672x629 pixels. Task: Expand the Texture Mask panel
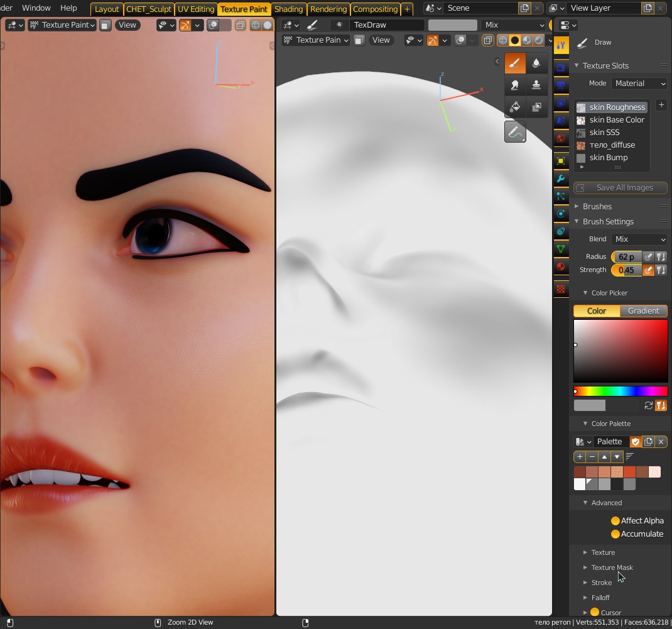(585, 567)
